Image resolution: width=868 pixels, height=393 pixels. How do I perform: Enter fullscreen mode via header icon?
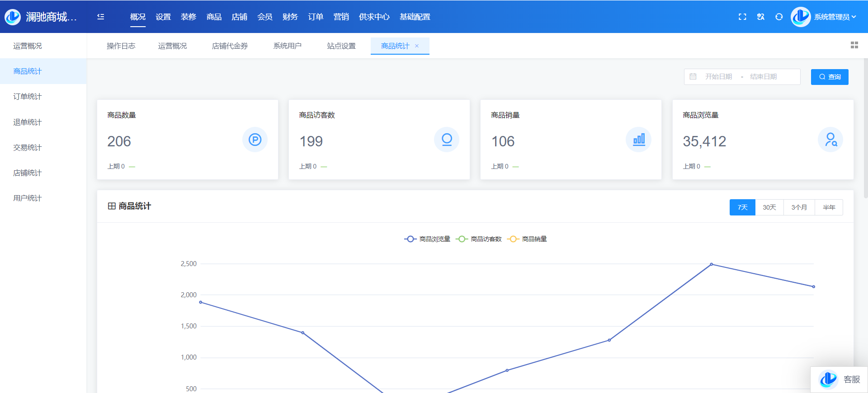(742, 17)
